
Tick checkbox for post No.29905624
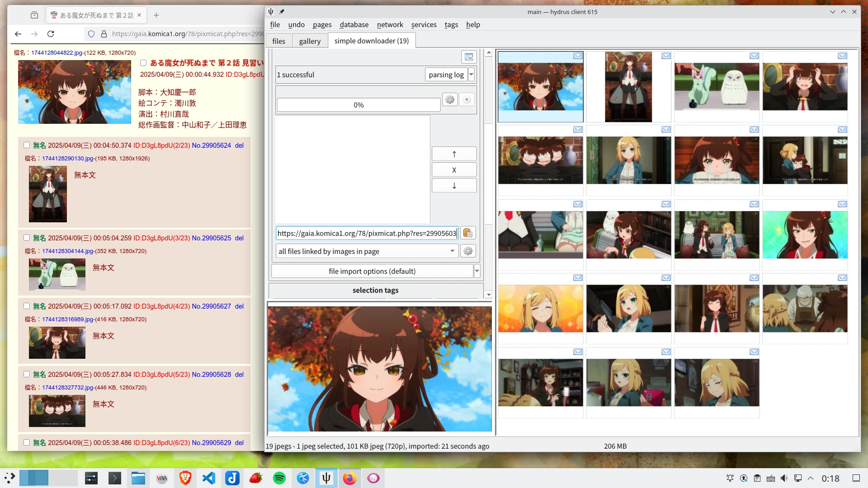(x=27, y=145)
